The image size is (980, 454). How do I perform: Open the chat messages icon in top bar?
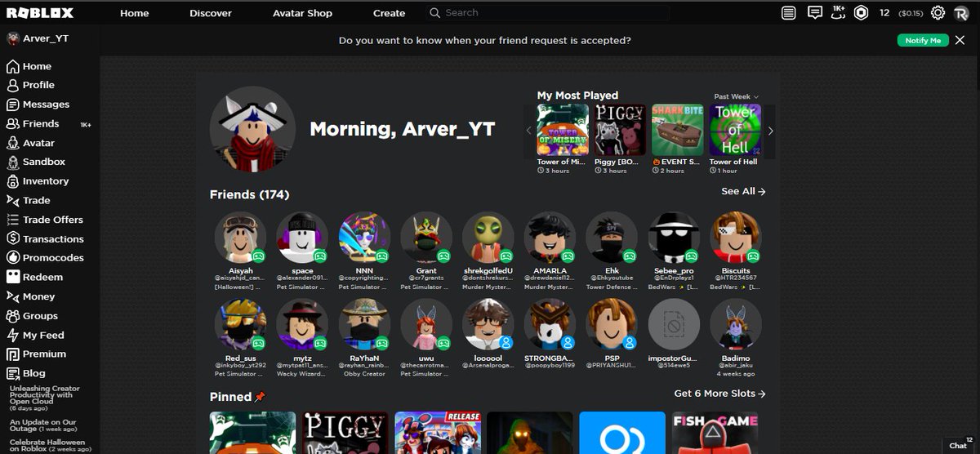coord(814,13)
